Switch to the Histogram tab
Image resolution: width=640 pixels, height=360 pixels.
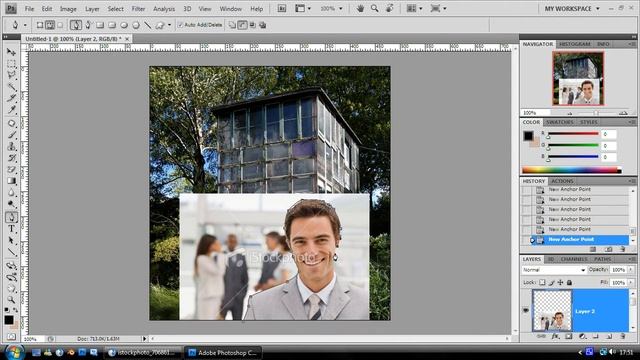(x=575, y=44)
